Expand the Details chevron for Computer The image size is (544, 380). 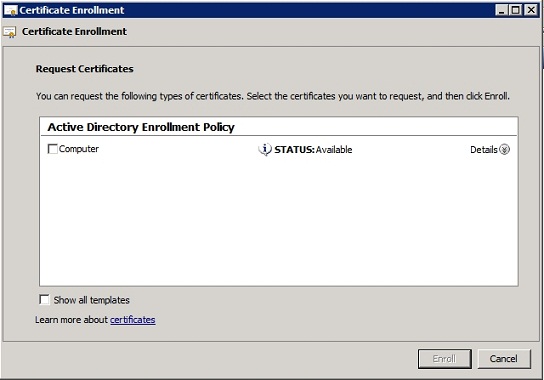(x=504, y=150)
